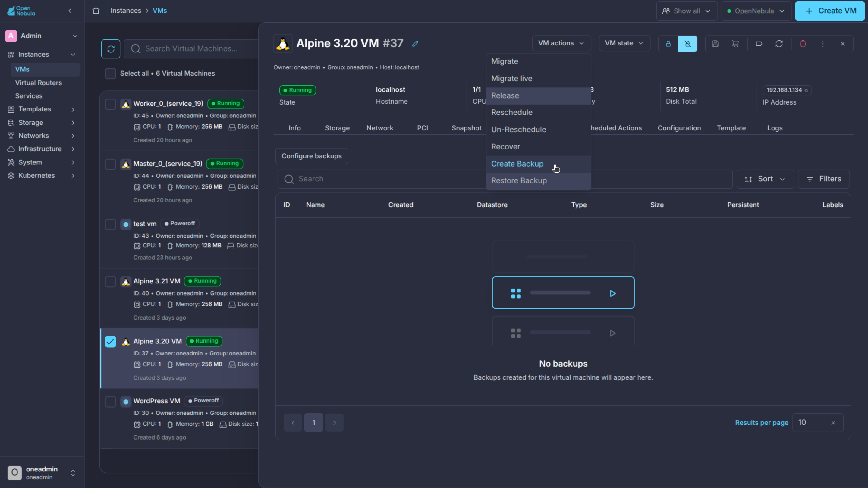Click the OpenNebula logo

pos(21,11)
